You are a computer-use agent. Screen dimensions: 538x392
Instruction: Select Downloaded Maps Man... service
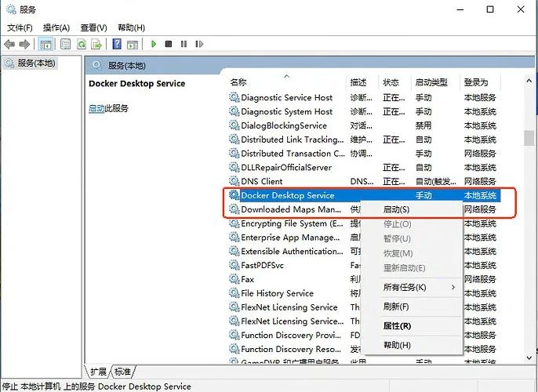click(x=291, y=209)
